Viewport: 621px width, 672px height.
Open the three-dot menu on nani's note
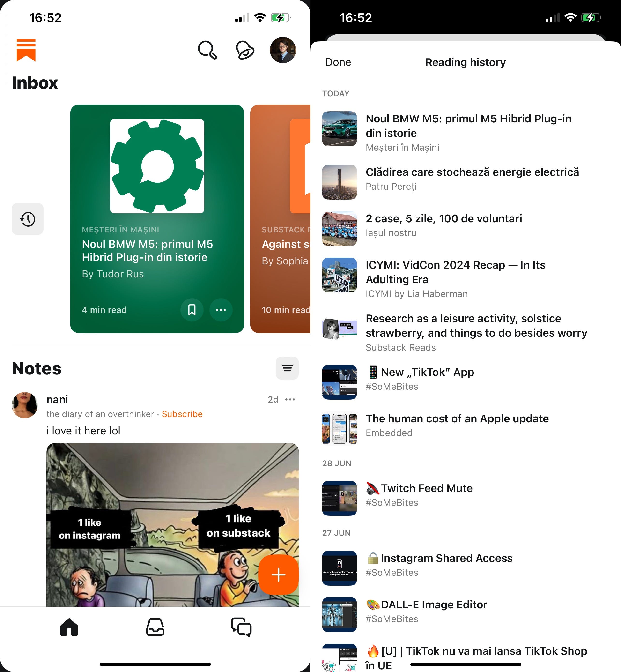290,399
